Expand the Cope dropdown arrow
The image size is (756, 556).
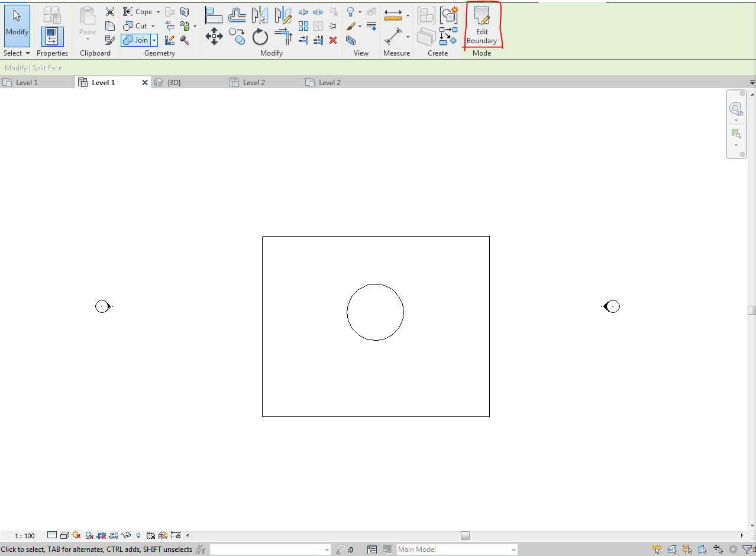(158, 12)
